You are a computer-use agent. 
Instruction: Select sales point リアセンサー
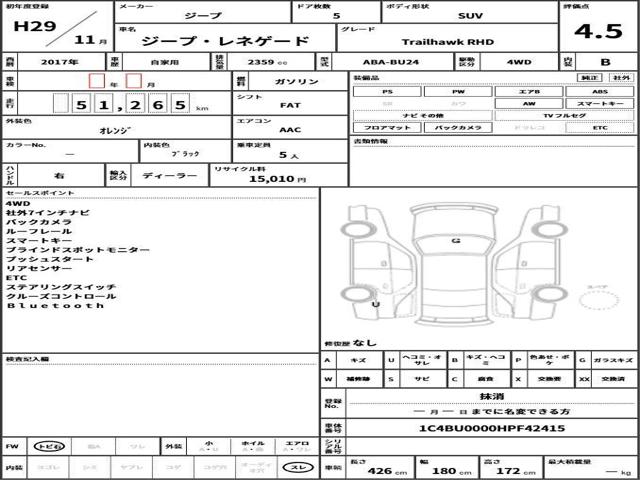(x=39, y=269)
